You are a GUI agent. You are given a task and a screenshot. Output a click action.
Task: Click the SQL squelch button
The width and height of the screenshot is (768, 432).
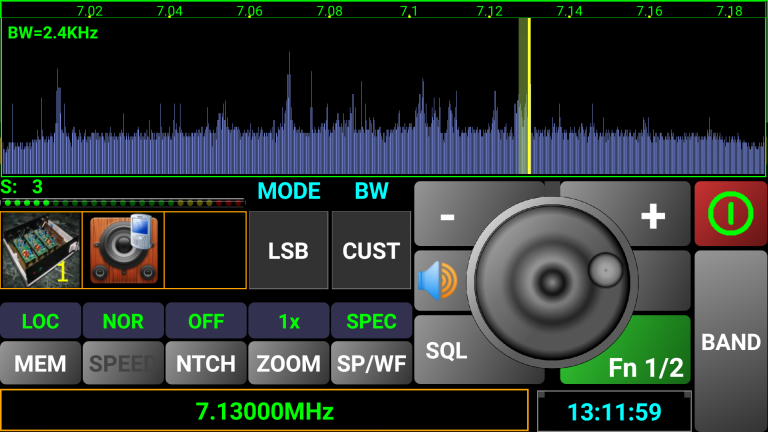tap(446, 351)
